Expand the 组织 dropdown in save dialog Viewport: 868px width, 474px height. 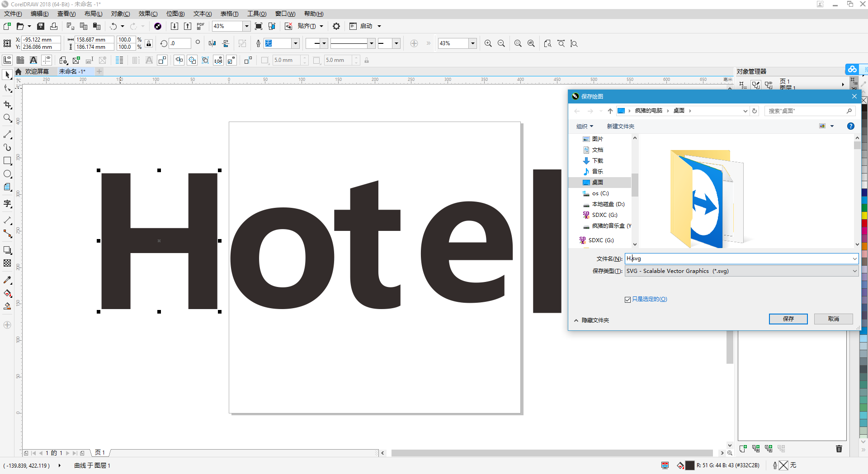(585, 127)
